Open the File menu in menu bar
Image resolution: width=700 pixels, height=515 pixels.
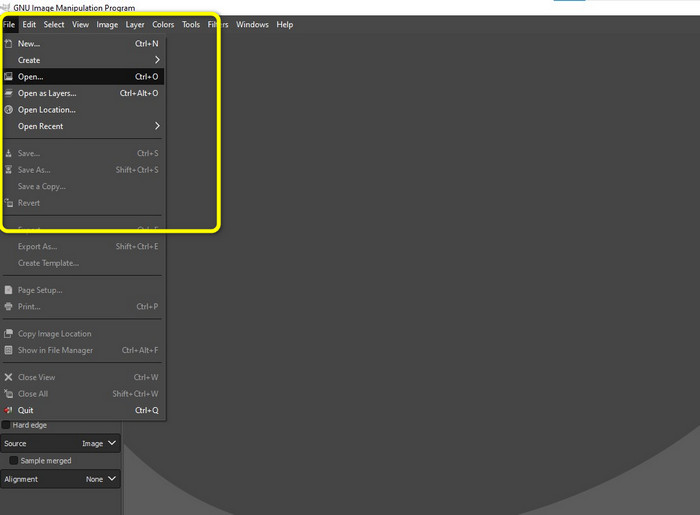tap(9, 25)
